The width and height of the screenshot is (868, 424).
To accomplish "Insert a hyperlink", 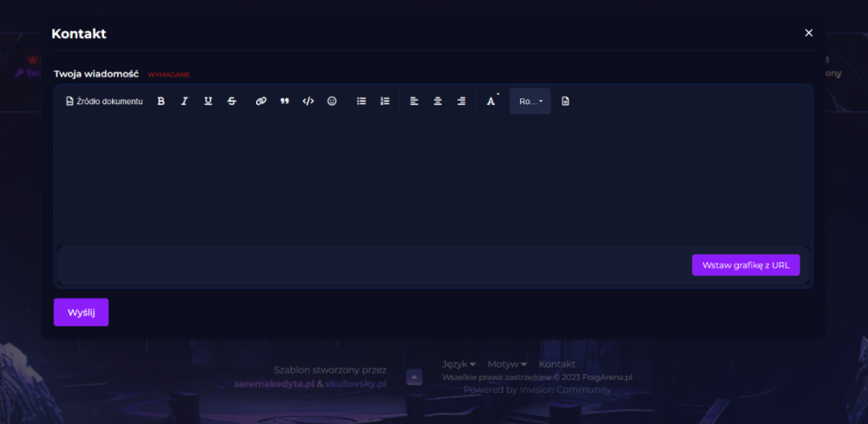I will pos(260,102).
